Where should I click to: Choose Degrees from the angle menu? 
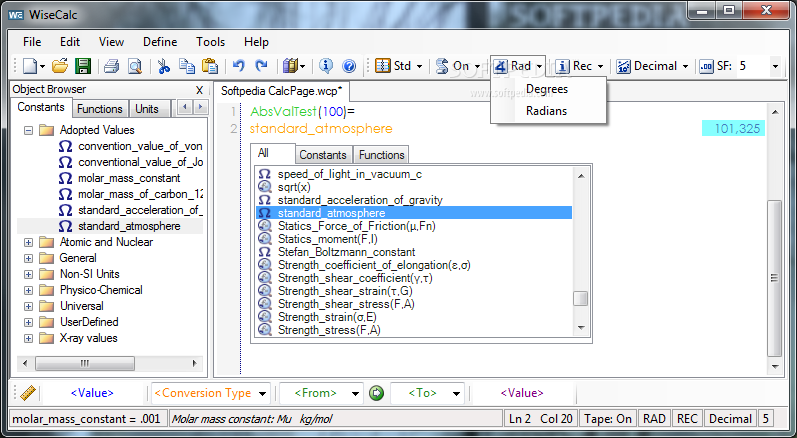tap(547, 89)
